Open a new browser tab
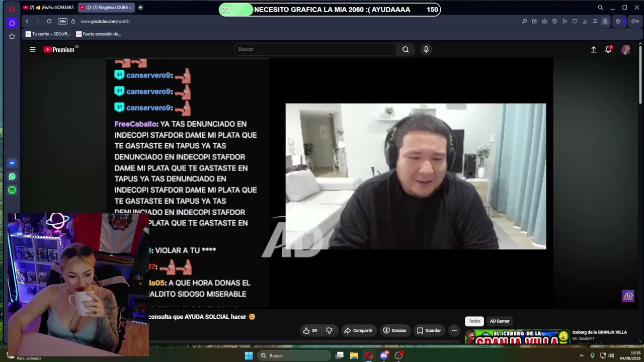The width and height of the screenshot is (644, 362). click(x=140, y=8)
